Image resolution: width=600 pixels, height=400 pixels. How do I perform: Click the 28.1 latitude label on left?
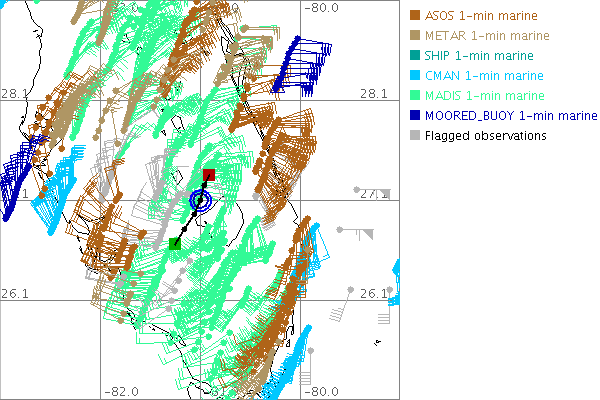(14, 93)
